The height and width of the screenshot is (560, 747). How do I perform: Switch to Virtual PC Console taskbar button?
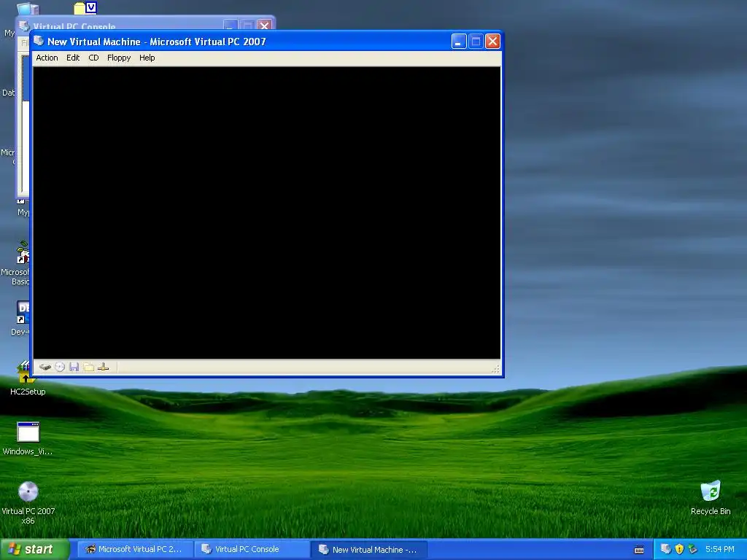tap(252, 550)
